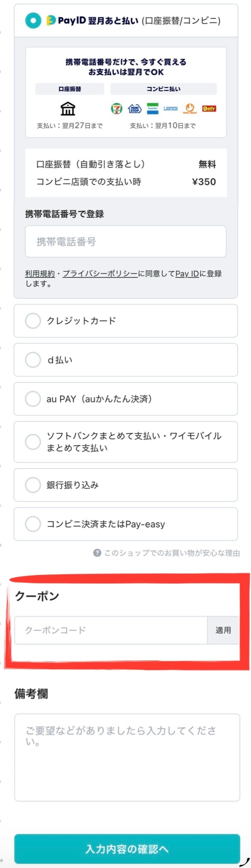Click the Lawson logo icon

coord(171,108)
